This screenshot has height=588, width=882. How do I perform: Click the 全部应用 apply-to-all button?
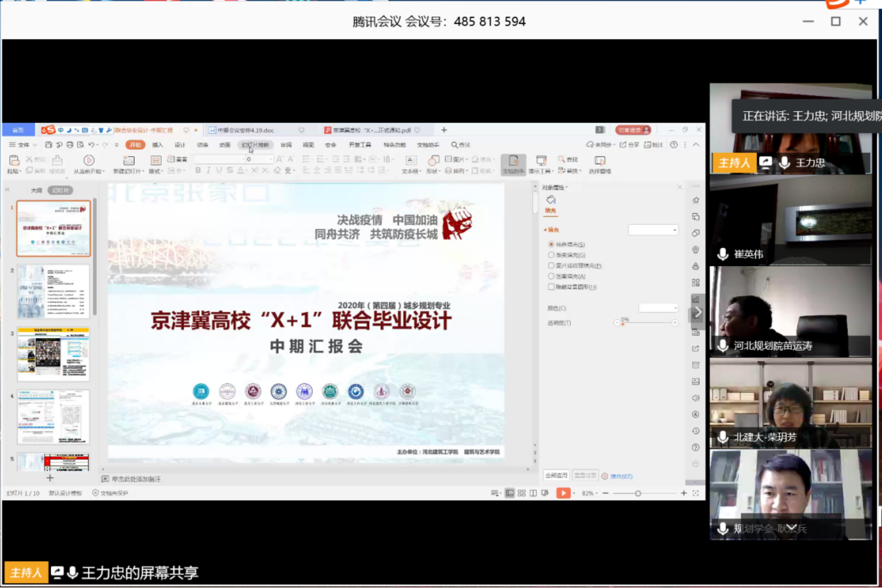click(x=556, y=476)
